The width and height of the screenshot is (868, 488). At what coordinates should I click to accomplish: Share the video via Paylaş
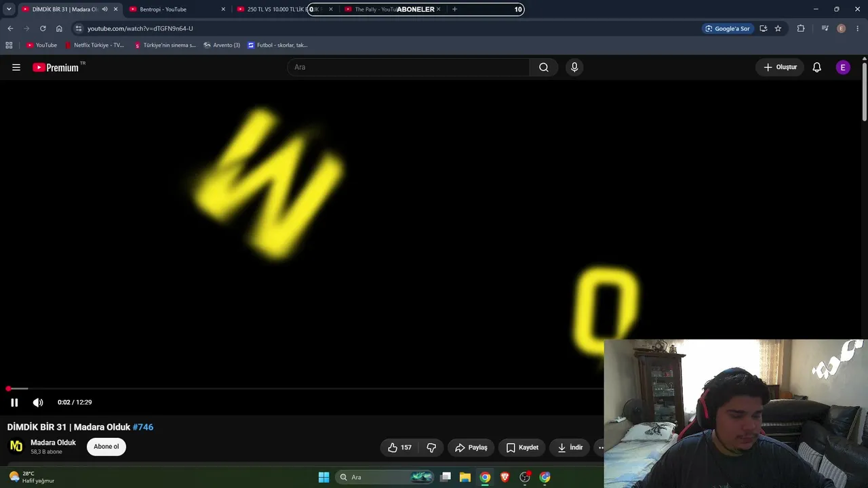(471, 447)
